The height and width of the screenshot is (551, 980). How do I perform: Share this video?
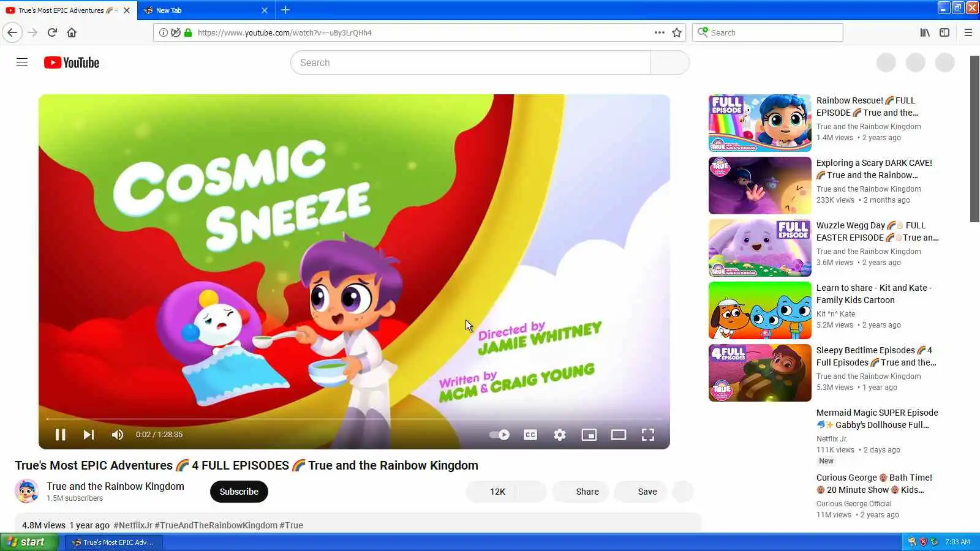coord(581,492)
